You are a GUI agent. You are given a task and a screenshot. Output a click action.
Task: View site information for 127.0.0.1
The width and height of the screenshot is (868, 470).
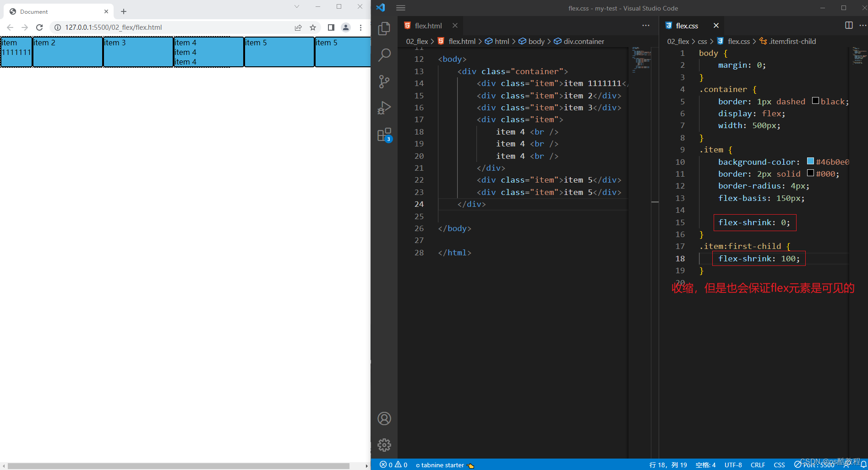[58, 27]
